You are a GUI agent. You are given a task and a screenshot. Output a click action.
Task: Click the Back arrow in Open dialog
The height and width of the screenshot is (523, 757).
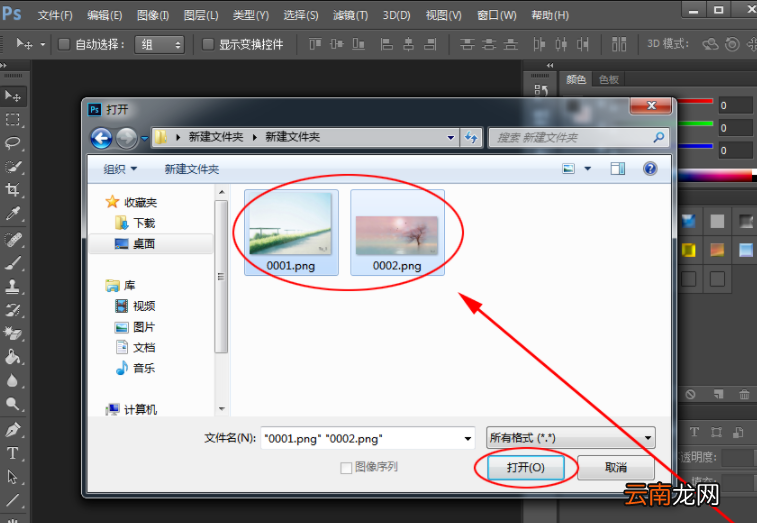101,139
